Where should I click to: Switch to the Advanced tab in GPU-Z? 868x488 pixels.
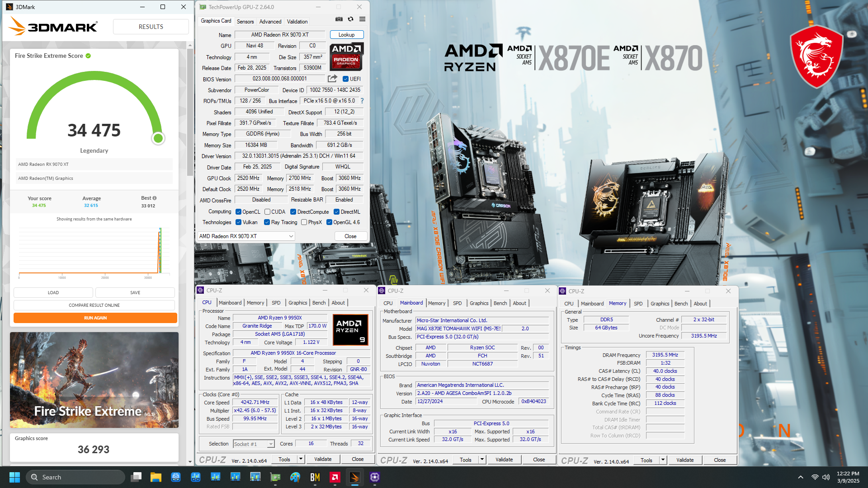click(x=270, y=21)
